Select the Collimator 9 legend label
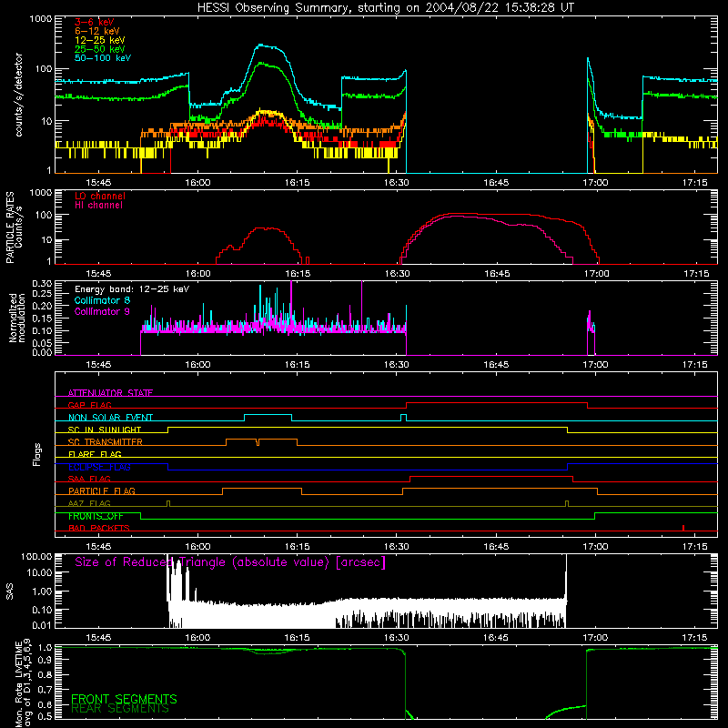 tap(102, 311)
